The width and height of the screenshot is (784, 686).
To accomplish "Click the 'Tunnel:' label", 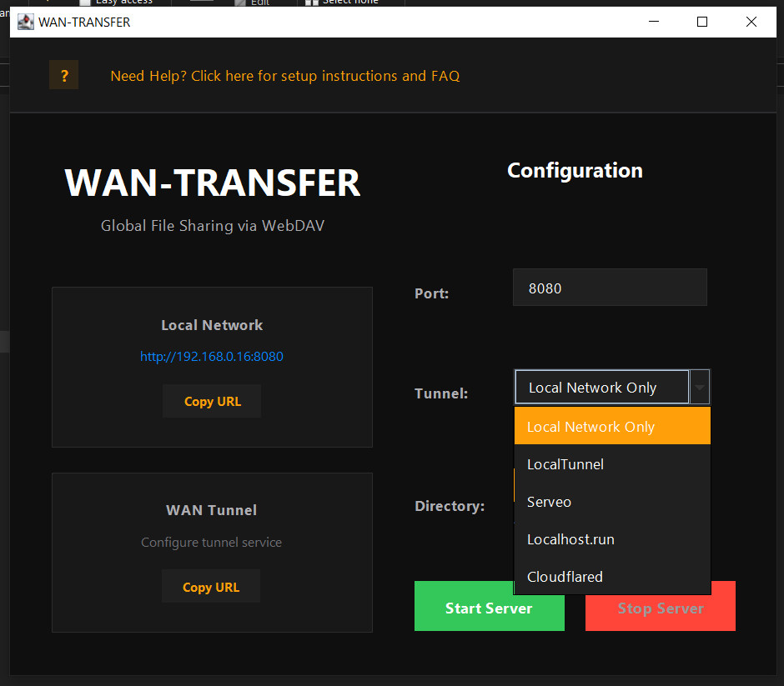I will pyautogui.click(x=441, y=393).
